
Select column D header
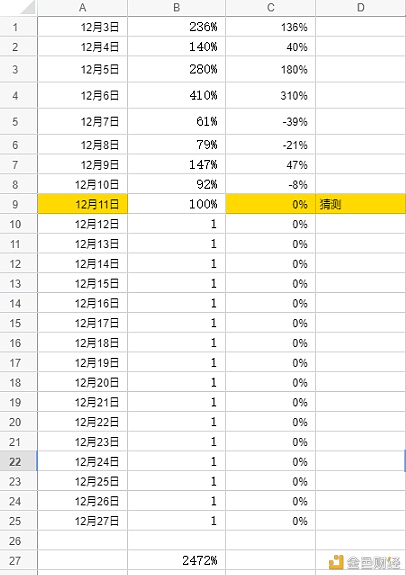[x=361, y=7]
